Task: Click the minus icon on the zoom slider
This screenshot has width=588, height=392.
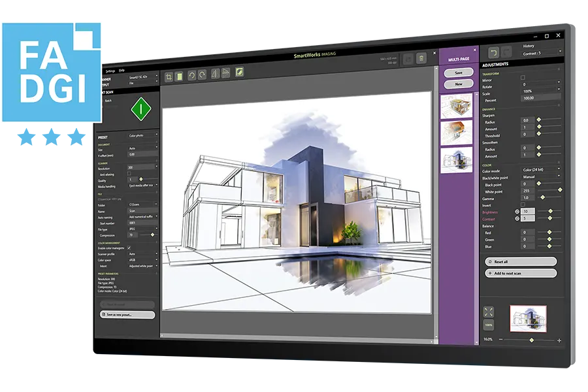Action: click(x=500, y=340)
